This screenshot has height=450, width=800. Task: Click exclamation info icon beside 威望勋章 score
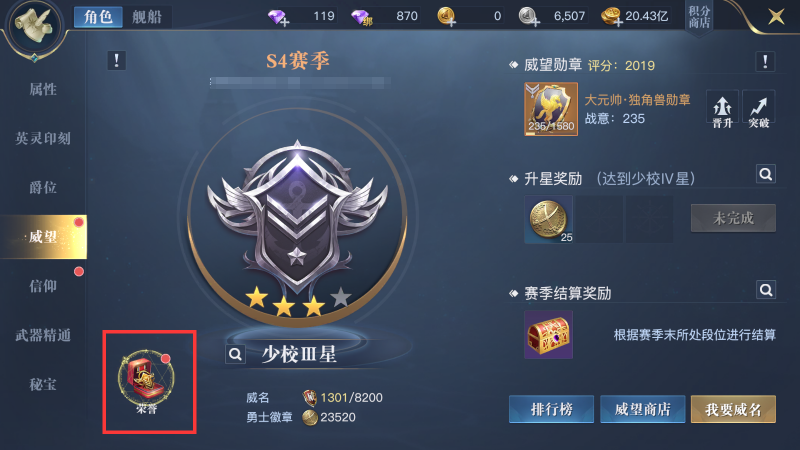(765, 62)
